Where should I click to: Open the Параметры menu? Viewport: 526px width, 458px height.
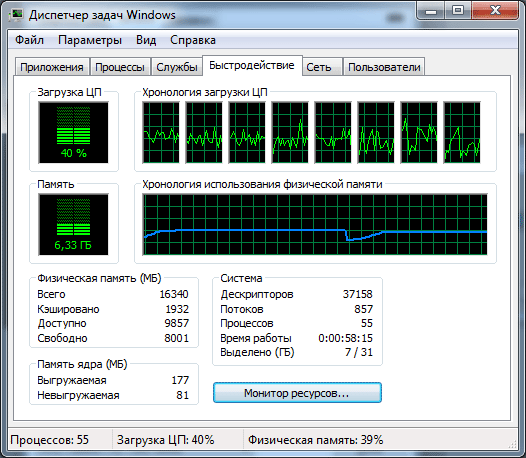click(90, 40)
